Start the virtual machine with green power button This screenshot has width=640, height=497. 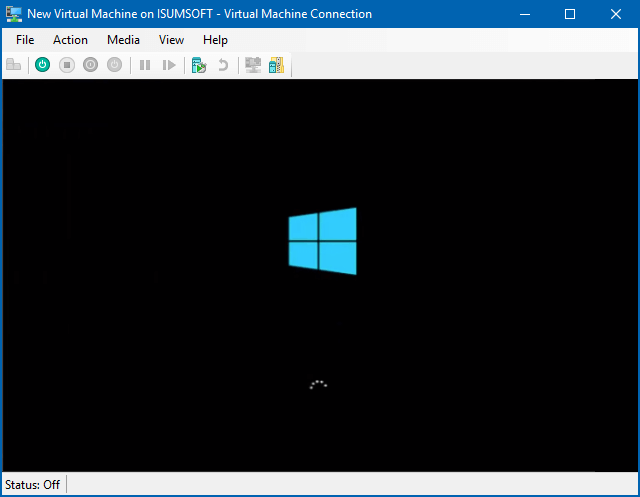click(x=42, y=65)
